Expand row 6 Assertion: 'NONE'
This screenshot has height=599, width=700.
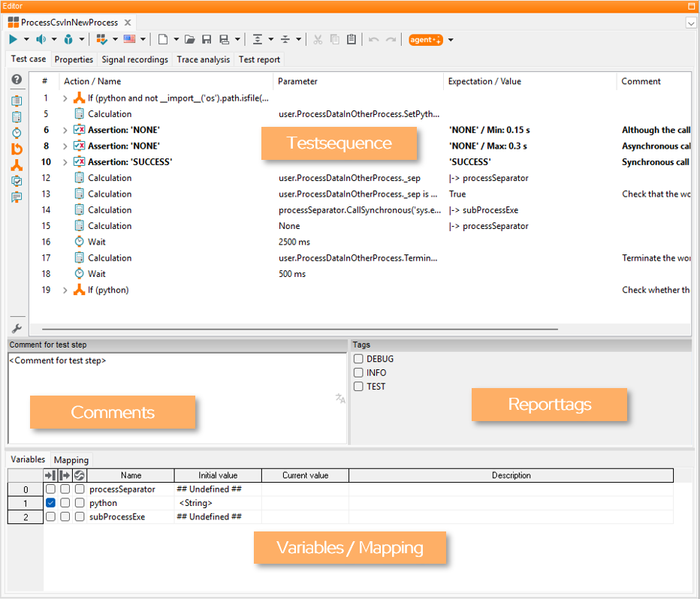tap(65, 131)
